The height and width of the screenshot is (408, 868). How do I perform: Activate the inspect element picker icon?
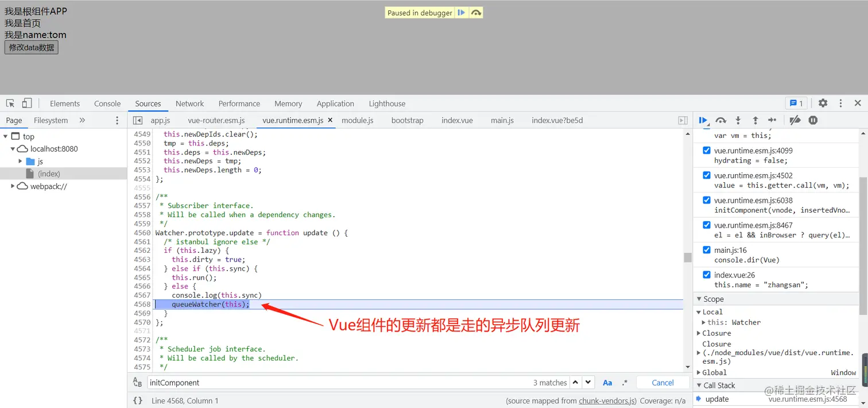click(x=10, y=103)
